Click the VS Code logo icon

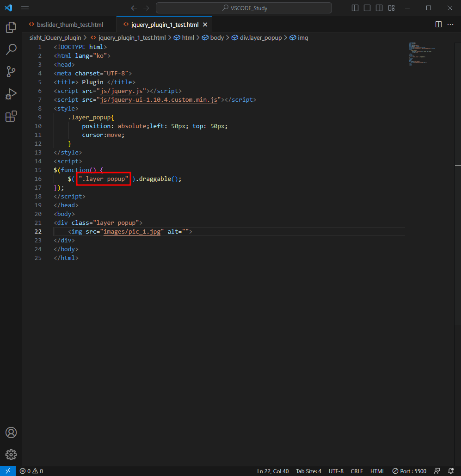[x=8, y=8]
